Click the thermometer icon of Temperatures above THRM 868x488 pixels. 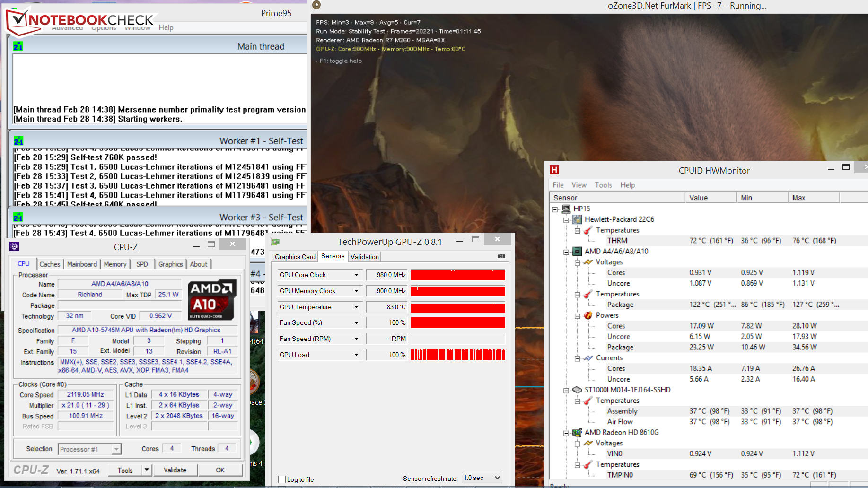coord(588,230)
